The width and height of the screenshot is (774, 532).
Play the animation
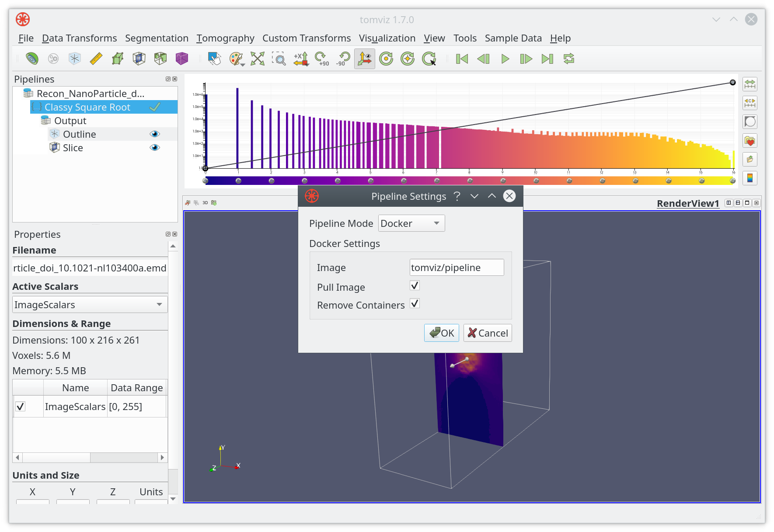pyautogui.click(x=505, y=59)
